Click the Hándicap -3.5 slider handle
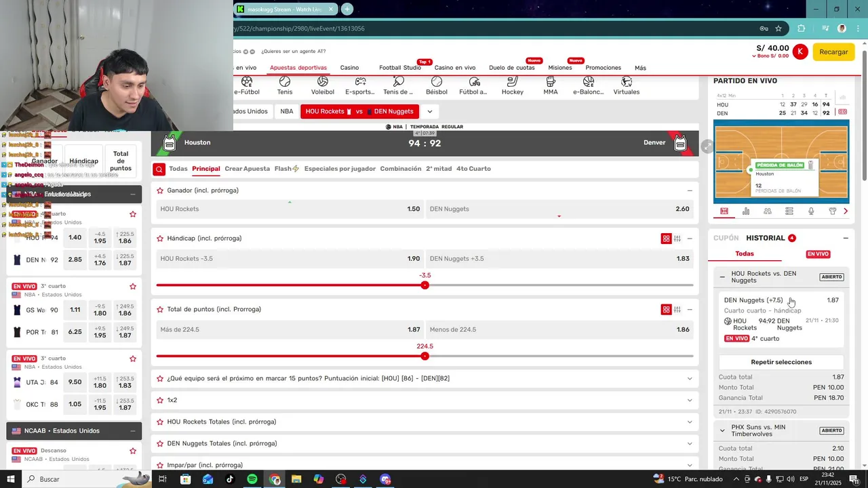 (x=425, y=285)
